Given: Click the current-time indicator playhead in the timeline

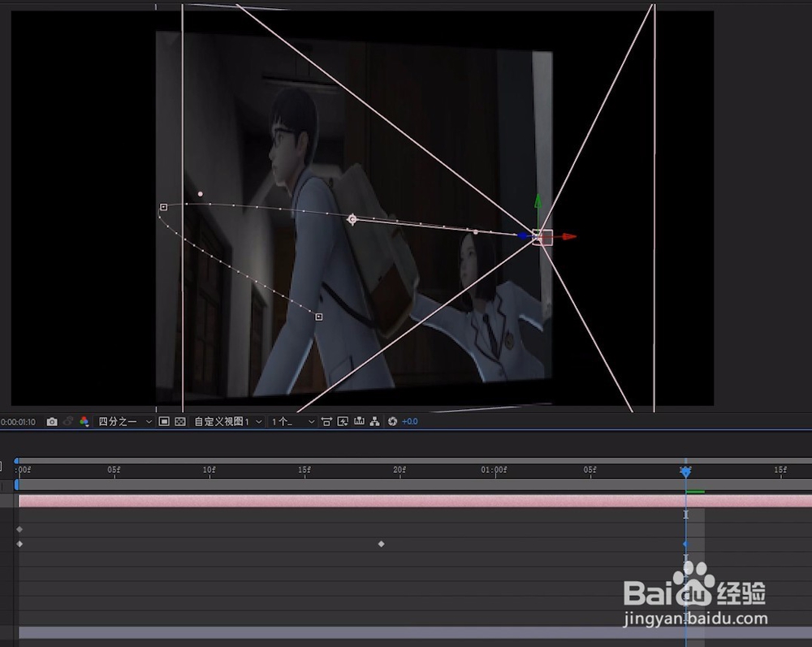Looking at the screenshot, I should [x=685, y=472].
